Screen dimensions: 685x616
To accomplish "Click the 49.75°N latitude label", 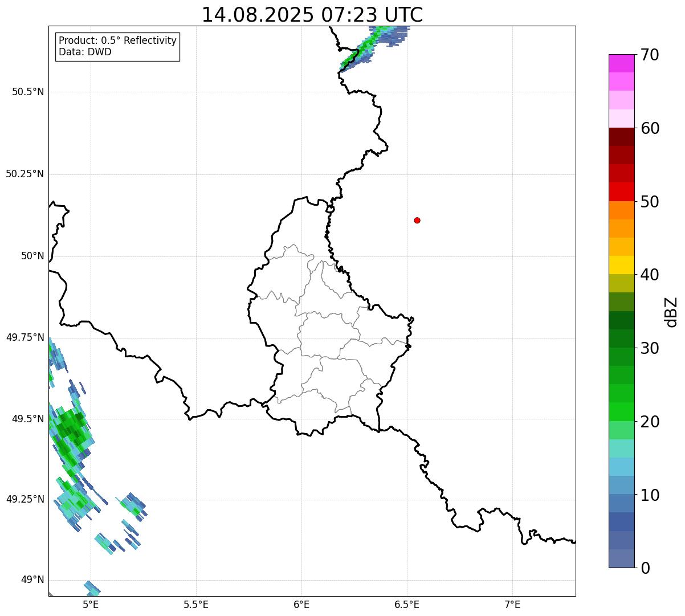I will pyautogui.click(x=25, y=337).
